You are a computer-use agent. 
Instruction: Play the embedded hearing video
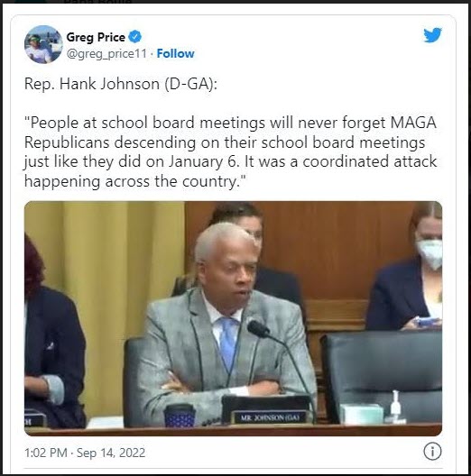pyautogui.click(x=233, y=318)
